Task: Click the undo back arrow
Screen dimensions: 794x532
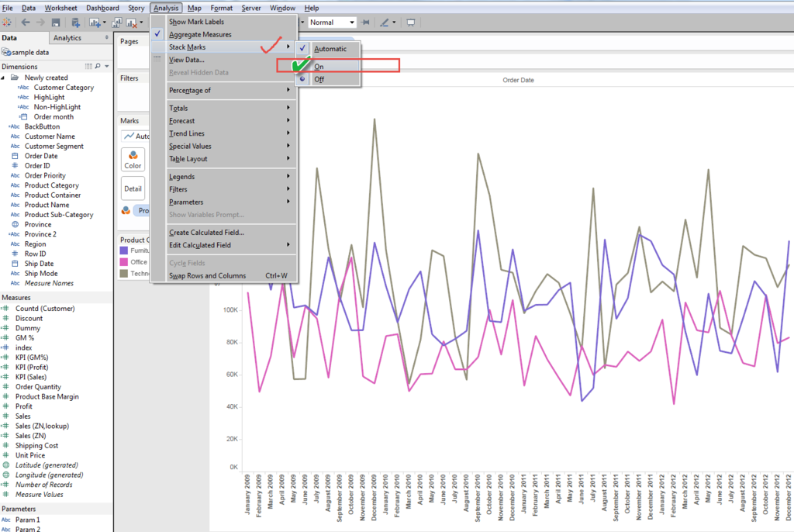Action: pos(26,22)
